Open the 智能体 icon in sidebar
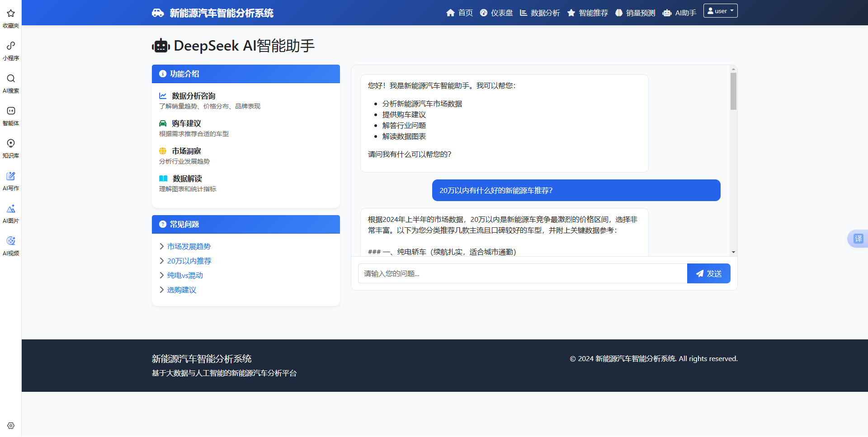 [x=11, y=111]
